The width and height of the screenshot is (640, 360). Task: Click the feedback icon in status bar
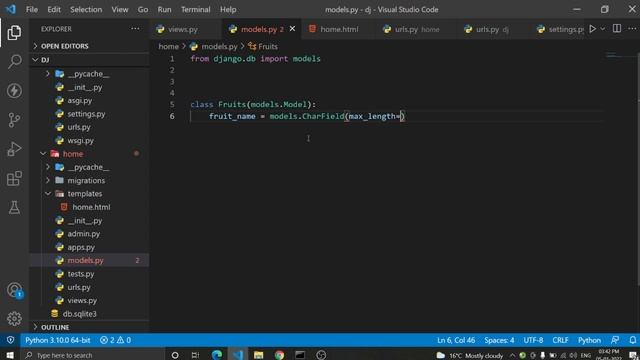pos(615,340)
